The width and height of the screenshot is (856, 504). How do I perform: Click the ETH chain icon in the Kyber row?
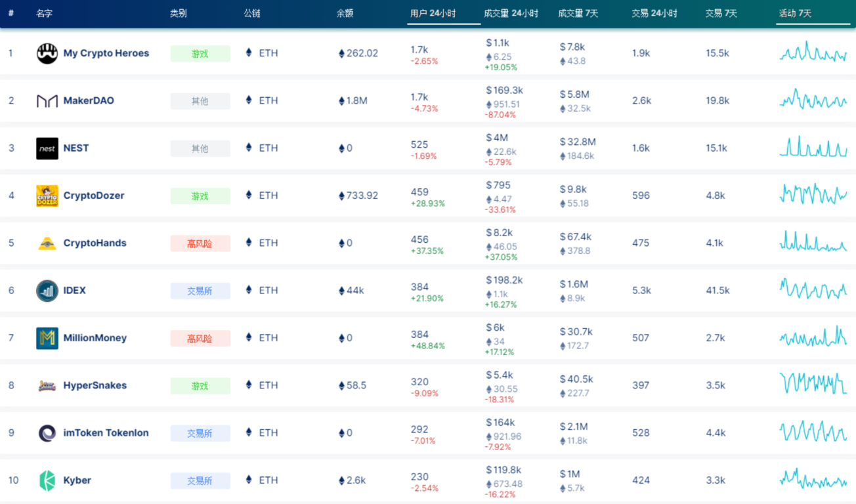[x=249, y=480]
